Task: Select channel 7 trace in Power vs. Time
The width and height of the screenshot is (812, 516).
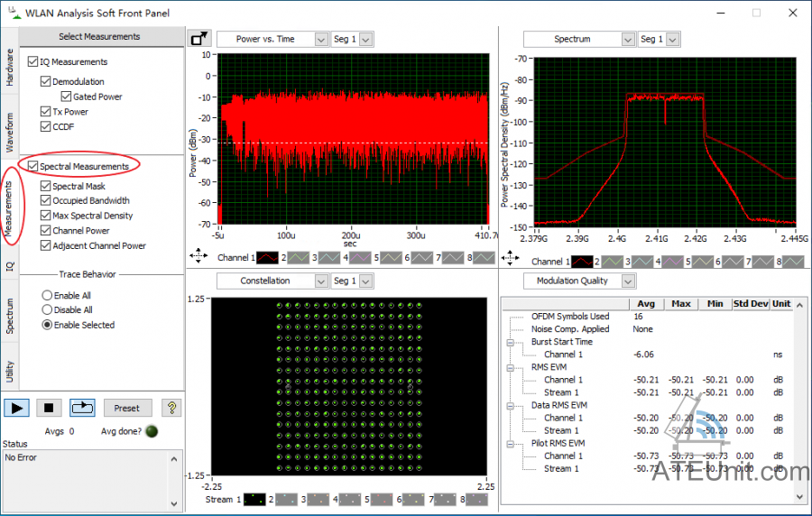Action: (453, 258)
